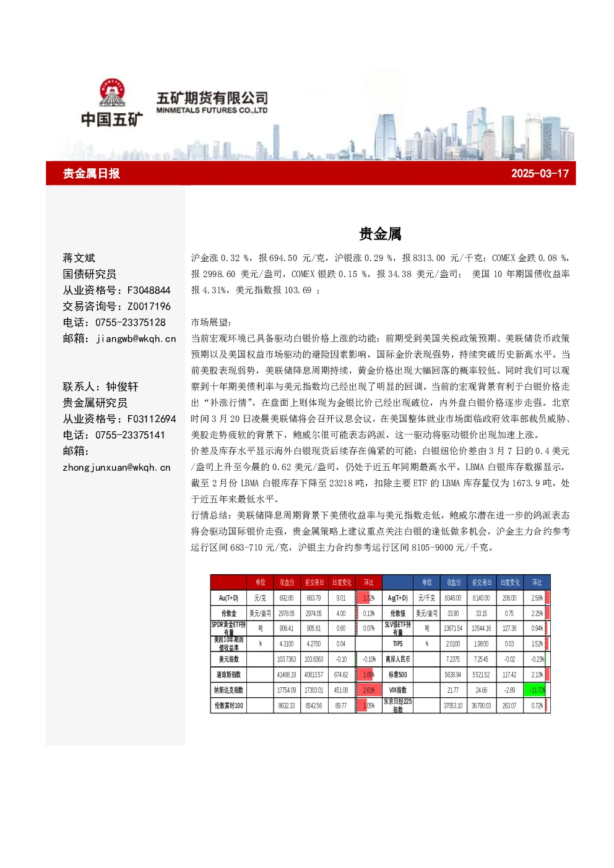614x868 pixels.
Task: Click 标普500 closing value 5638.94
Action: click(453, 675)
